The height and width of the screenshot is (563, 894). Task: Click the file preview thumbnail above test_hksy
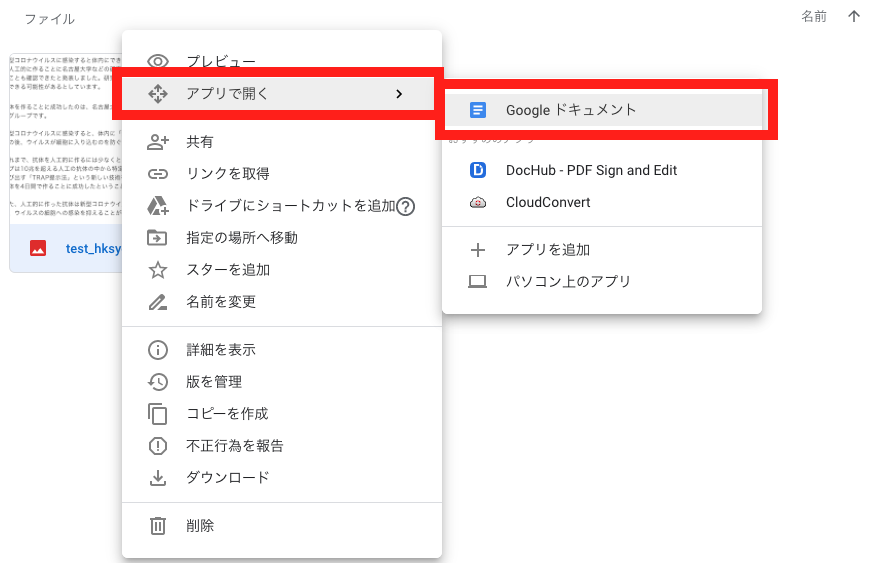[66, 139]
